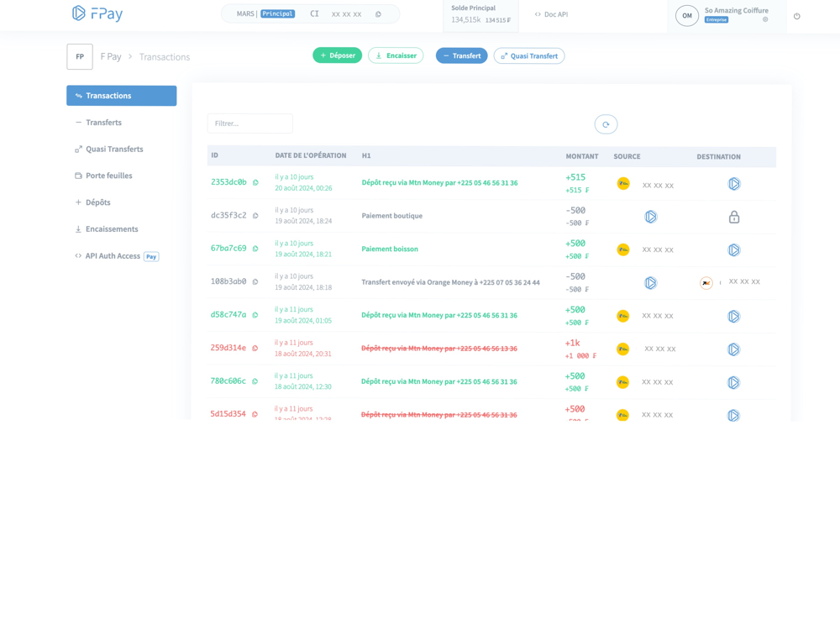Click date '19 août 2024, 18:24'
This screenshot has width=840, height=630.
(304, 221)
